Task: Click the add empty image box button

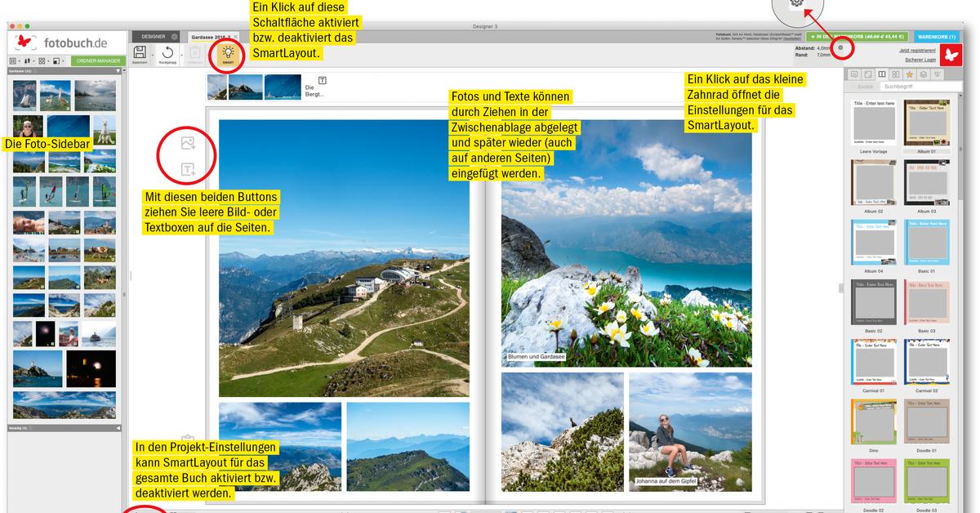Action: 188,144
